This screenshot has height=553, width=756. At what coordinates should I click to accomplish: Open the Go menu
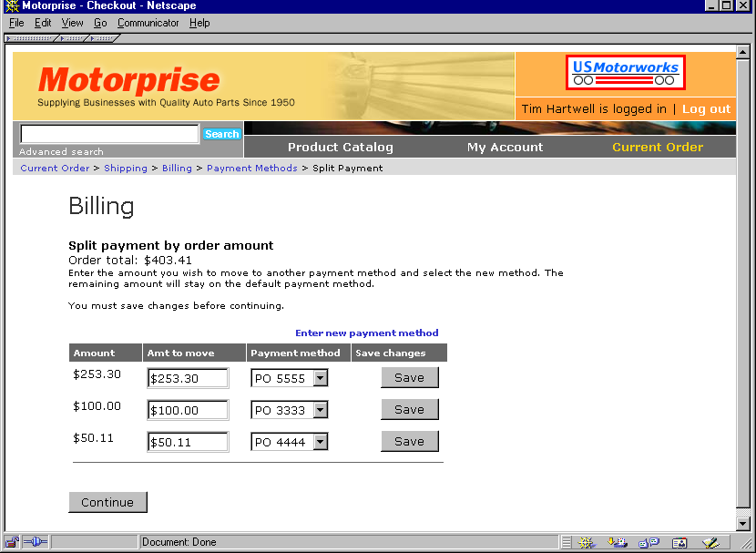point(100,23)
